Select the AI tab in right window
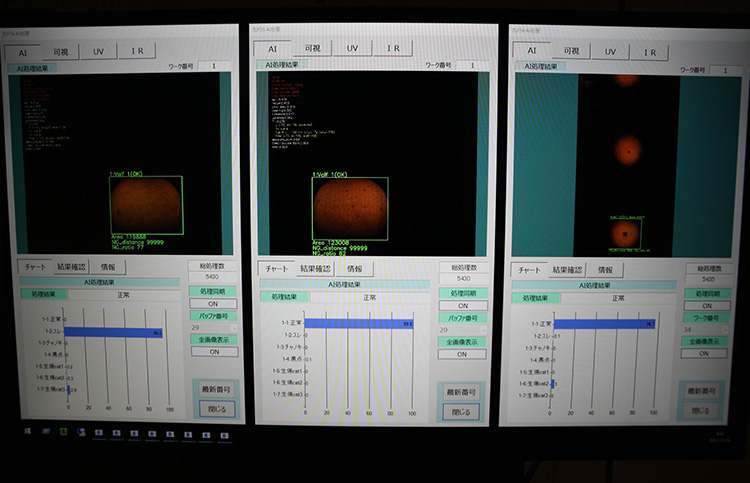This screenshot has width=750, height=483. (x=531, y=50)
